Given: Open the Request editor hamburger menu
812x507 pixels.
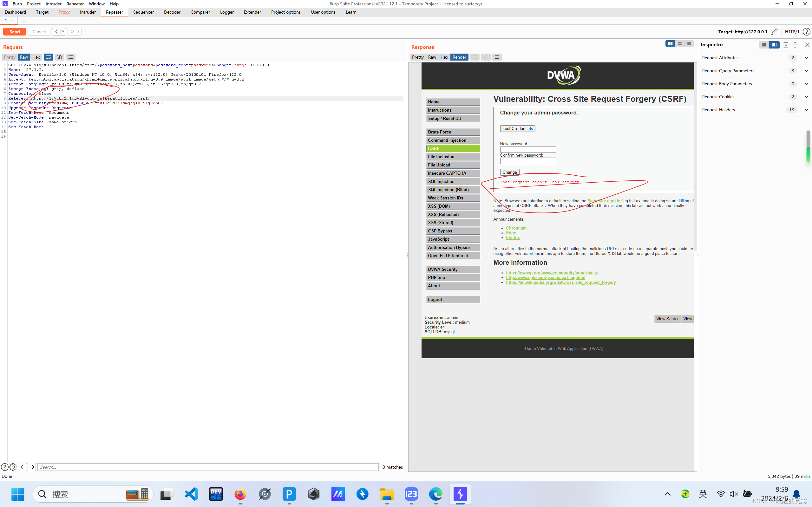Looking at the screenshot, I should [71, 57].
